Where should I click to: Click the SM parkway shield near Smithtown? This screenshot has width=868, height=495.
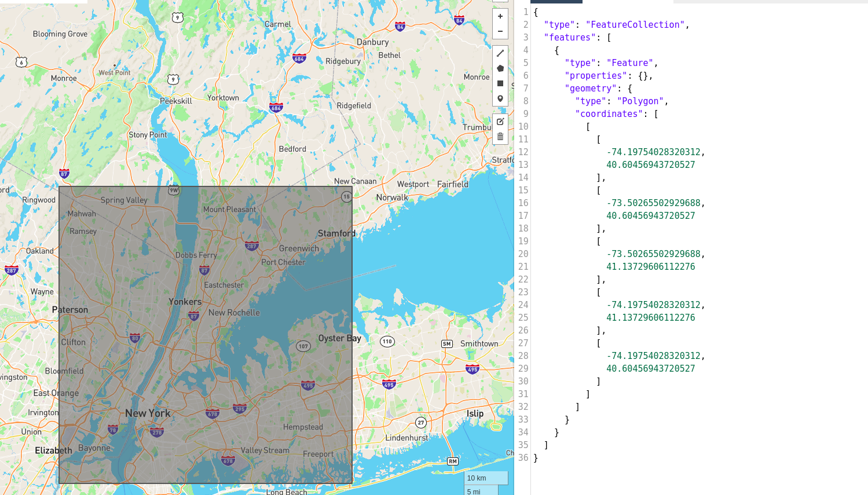pos(447,344)
